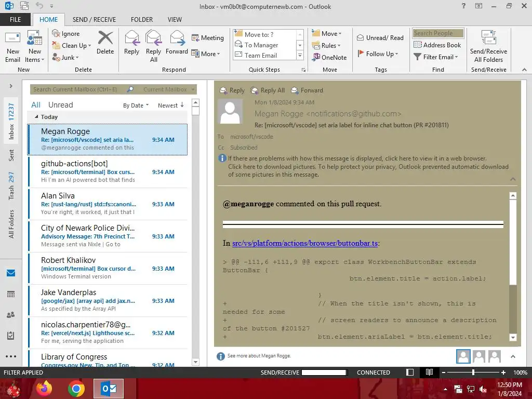532x399 pixels.
Task: Open the src/vs/platform/actions/browser/buttonbar.ts link
Action: (x=304, y=243)
